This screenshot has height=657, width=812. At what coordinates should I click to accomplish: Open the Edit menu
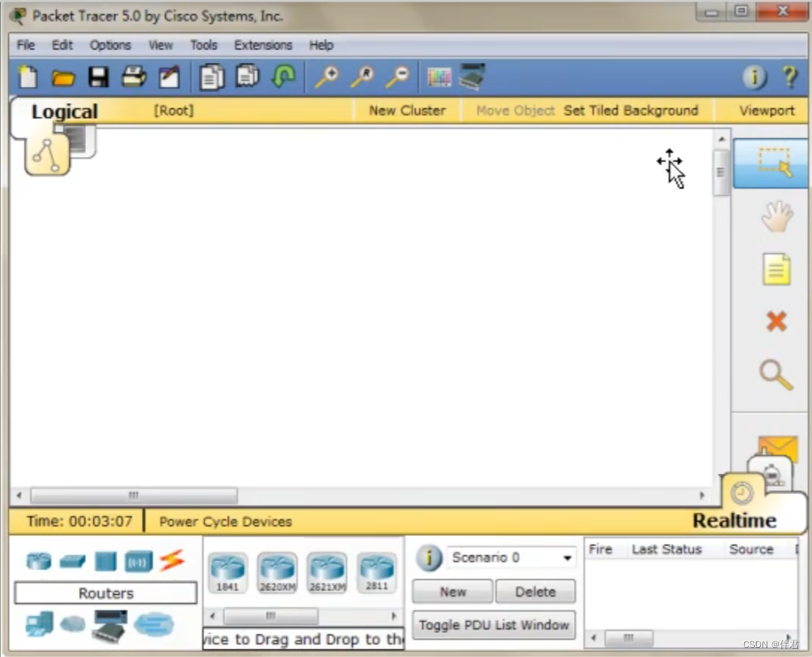coord(62,45)
